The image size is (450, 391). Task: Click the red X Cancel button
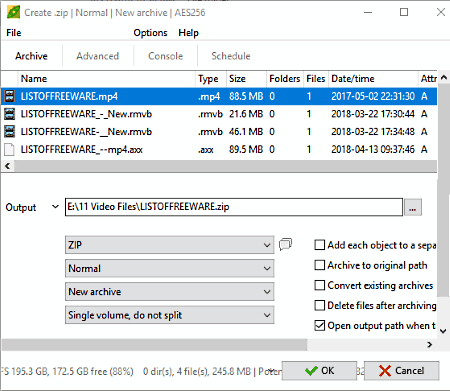401,371
